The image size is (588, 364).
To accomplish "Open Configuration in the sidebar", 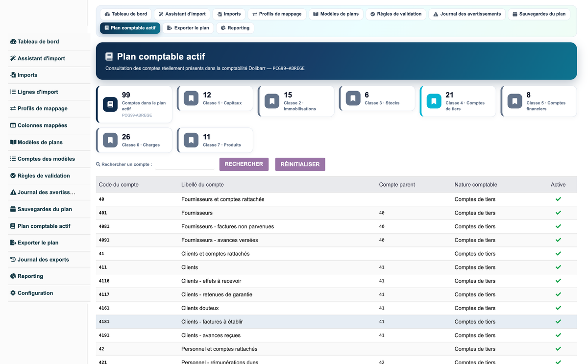I will pos(35,293).
